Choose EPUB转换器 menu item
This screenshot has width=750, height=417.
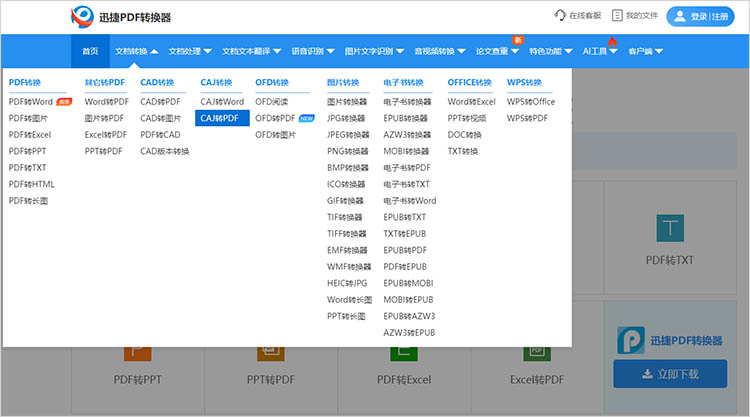[405, 118]
